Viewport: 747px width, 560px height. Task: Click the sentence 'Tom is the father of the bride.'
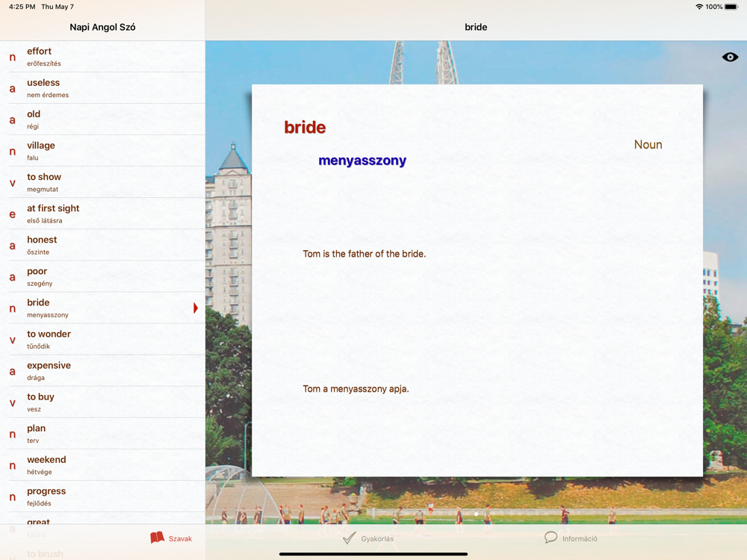tap(365, 254)
